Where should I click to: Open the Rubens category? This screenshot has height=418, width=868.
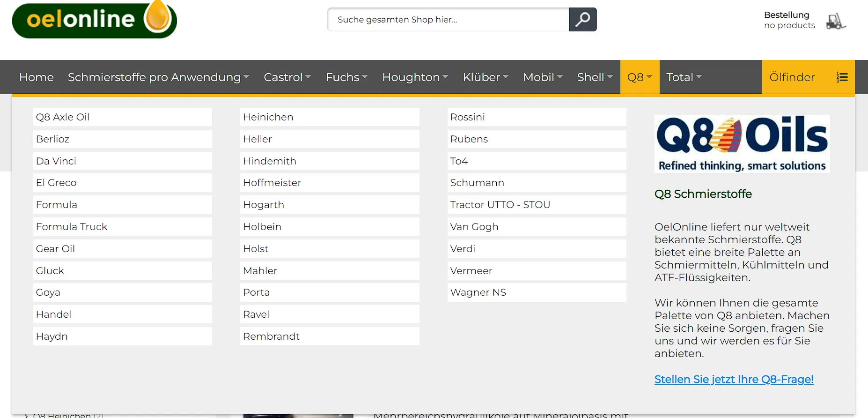(x=537, y=139)
